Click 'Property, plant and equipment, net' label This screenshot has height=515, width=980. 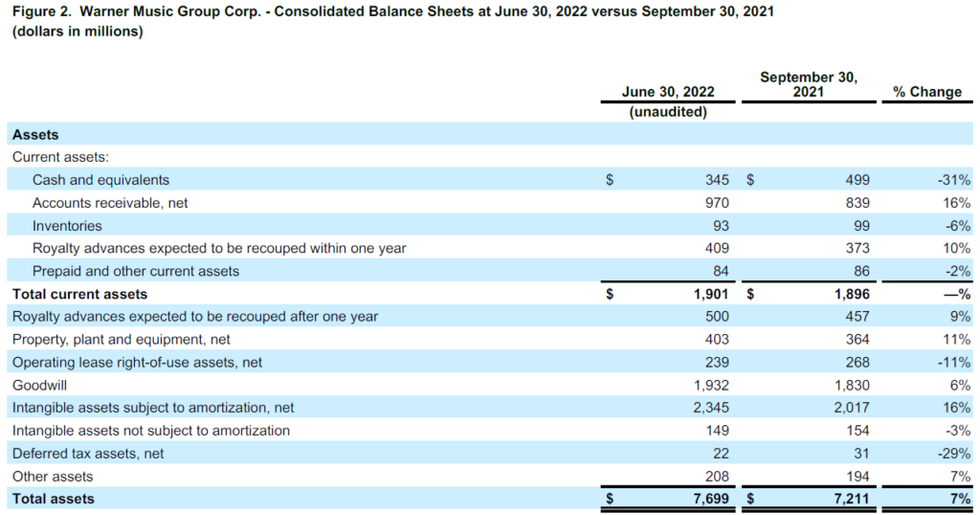(x=122, y=340)
